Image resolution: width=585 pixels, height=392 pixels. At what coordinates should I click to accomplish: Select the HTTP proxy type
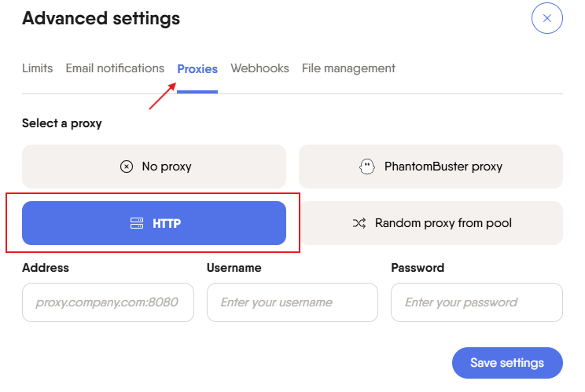coord(154,223)
